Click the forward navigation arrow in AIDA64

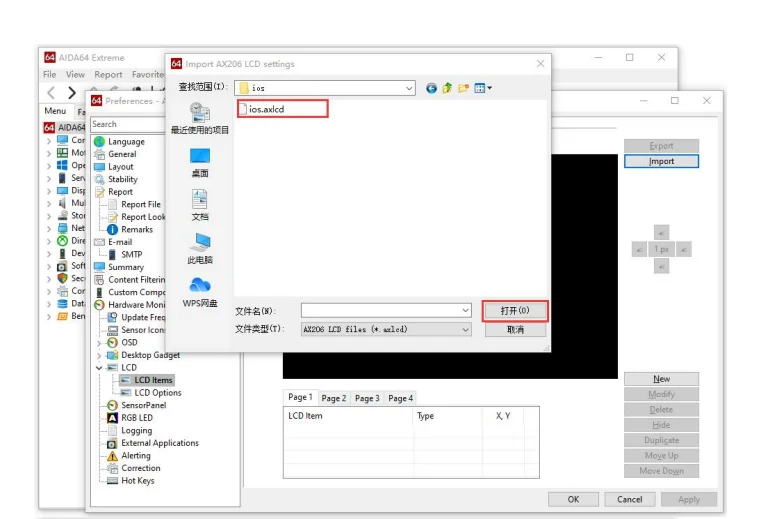[72, 93]
